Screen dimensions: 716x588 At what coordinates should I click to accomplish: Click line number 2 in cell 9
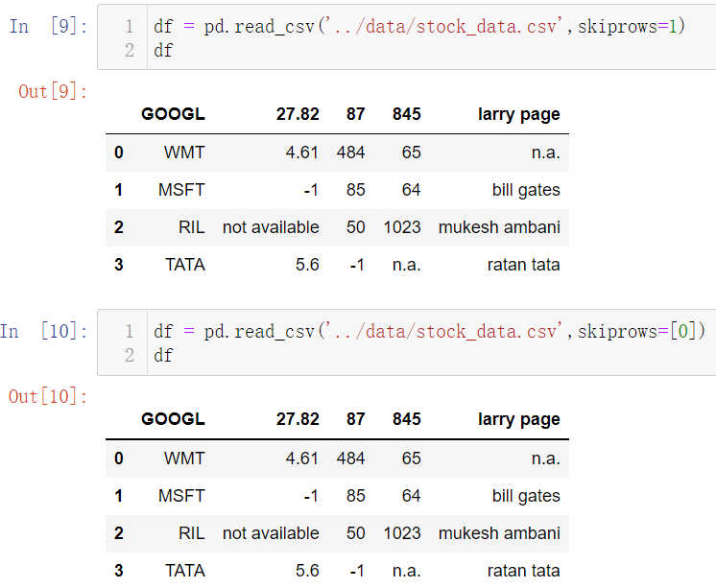(130, 50)
